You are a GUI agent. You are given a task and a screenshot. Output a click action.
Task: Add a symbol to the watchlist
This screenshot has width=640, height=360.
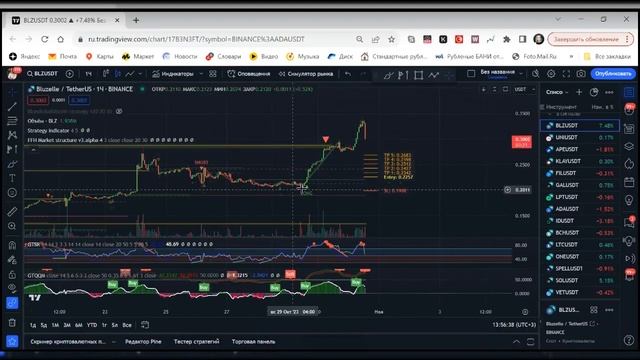pyautogui.click(x=579, y=92)
